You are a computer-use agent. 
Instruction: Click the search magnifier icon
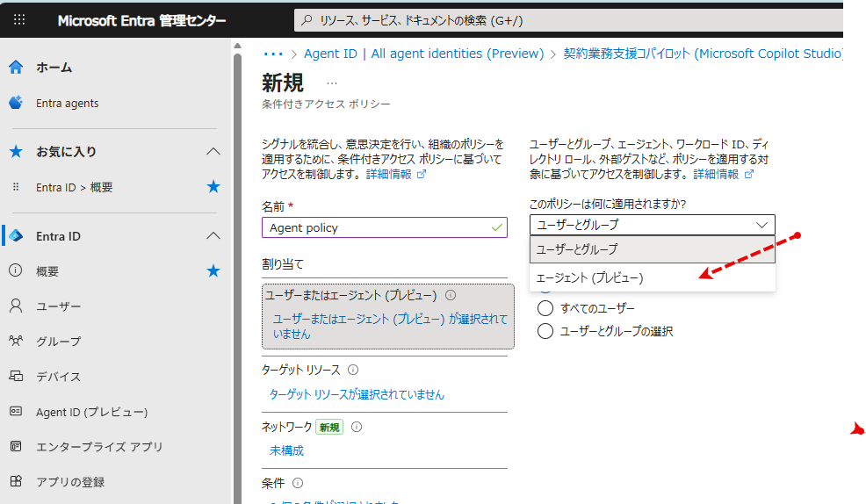(x=307, y=20)
